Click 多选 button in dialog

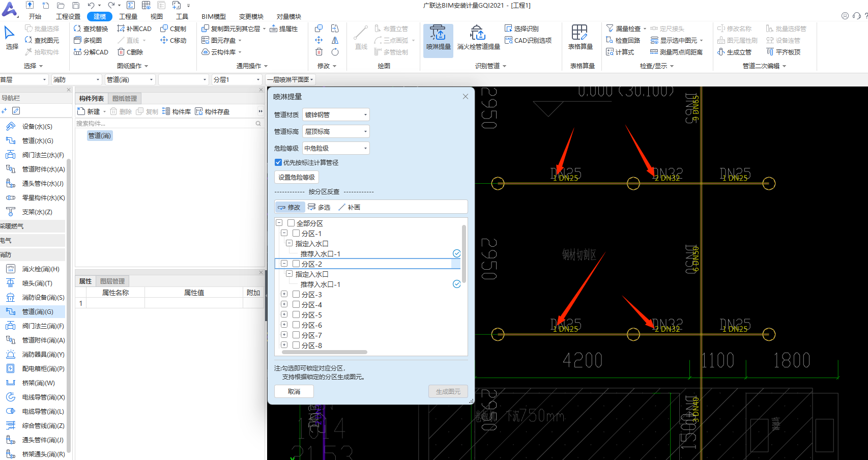pyautogui.click(x=320, y=207)
